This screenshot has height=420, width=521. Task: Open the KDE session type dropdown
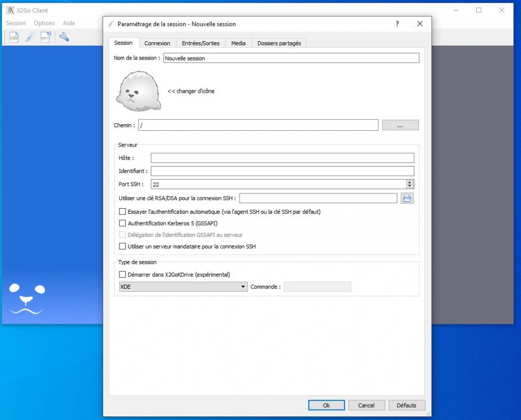click(183, 287)
